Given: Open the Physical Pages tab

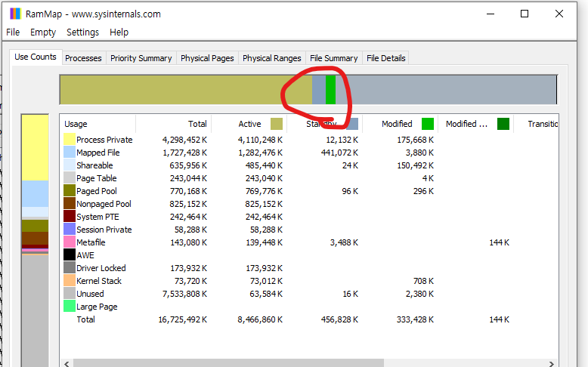Looking at the screenshot, I should [x=207, y=58].
